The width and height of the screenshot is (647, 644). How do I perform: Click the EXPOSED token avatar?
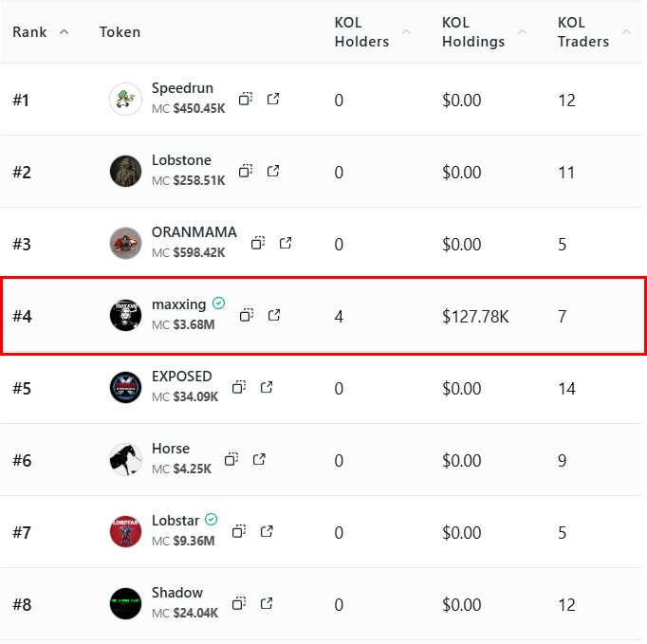(125, 387)
